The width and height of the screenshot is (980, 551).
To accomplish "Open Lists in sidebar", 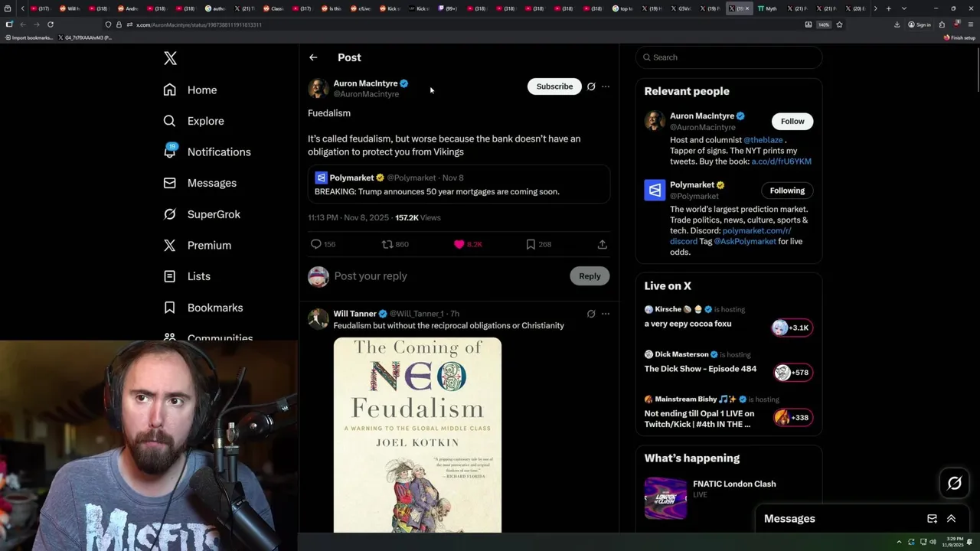I will 187,276.
